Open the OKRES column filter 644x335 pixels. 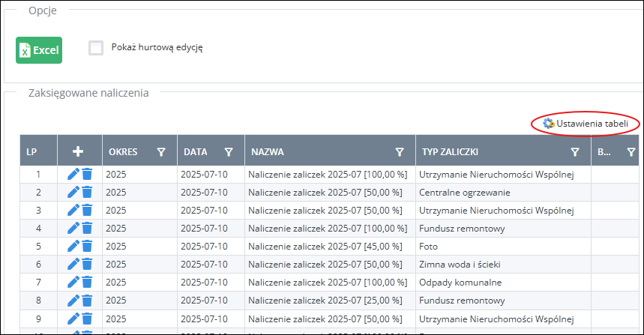pyautogui.click(x=161, y=151)
